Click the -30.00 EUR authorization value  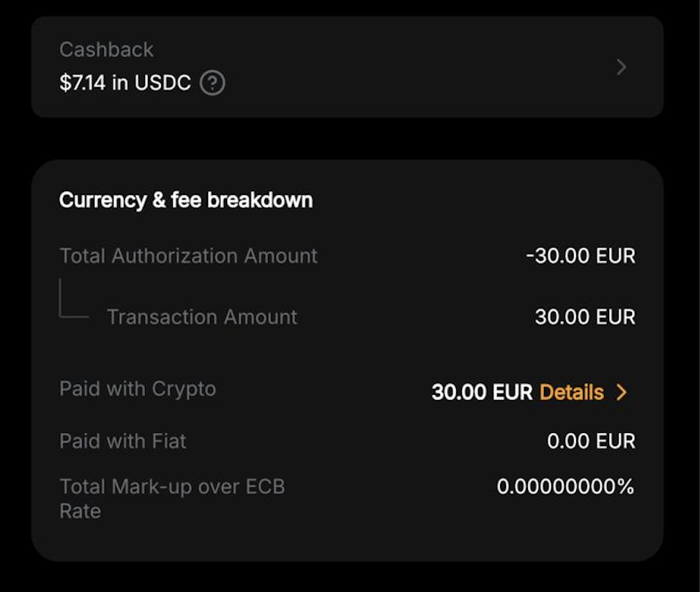pyautogui.click(x=580, y=256)
